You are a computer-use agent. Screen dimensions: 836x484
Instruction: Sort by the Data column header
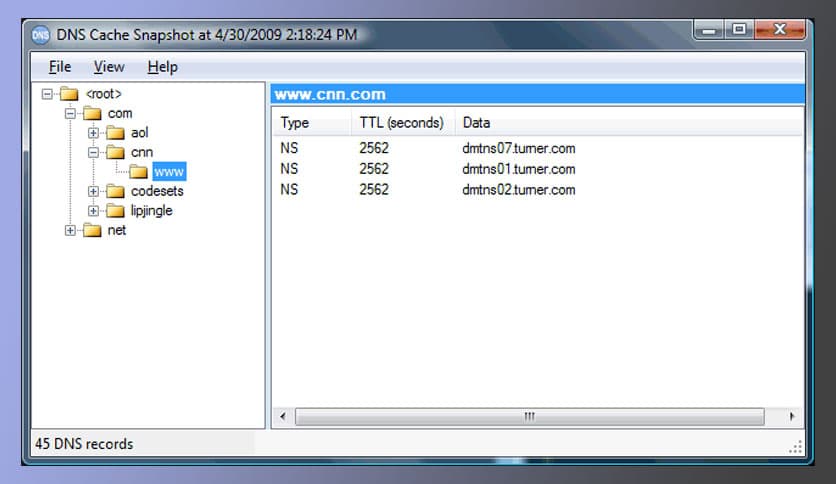pos(629,123)
